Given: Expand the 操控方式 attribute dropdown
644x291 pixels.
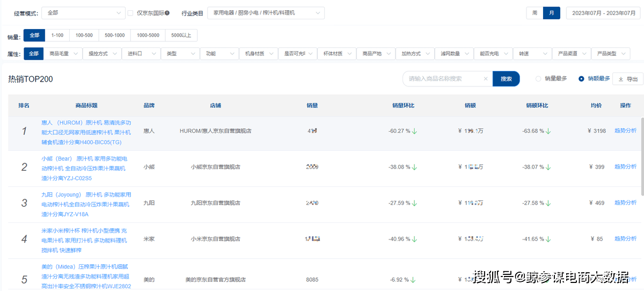Looking at the screenshot, I should tap(103, 54).
